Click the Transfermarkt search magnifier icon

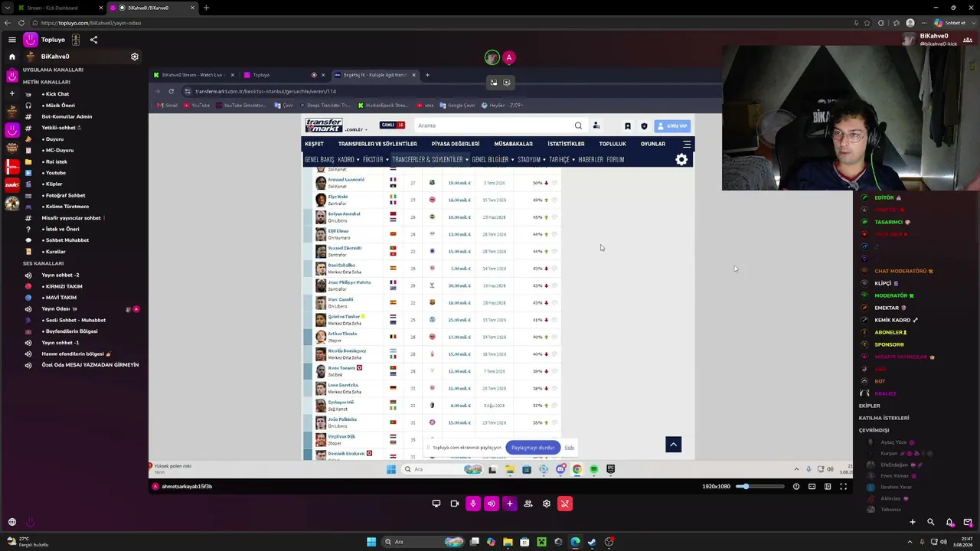tap(578, 126)
